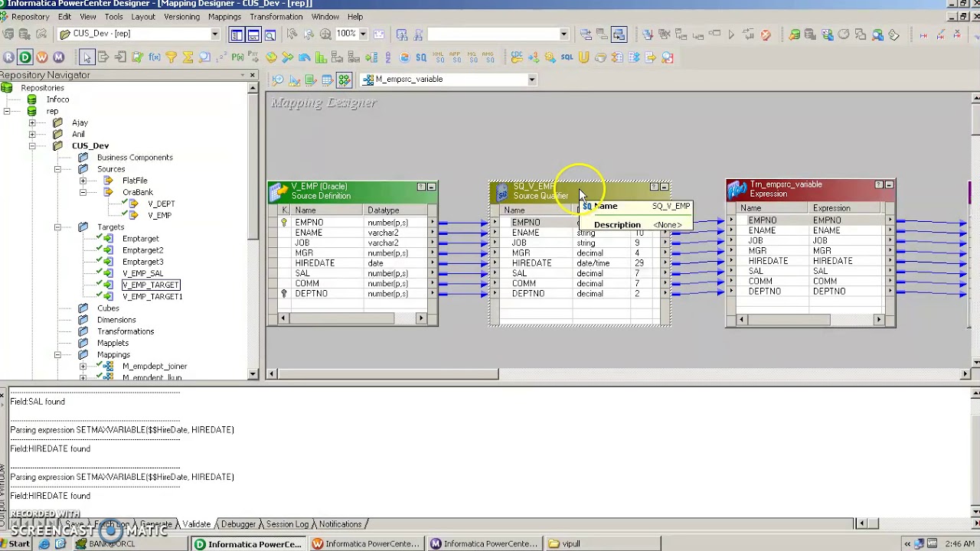Switch to the Debugger output tab

tap(238, 524)
